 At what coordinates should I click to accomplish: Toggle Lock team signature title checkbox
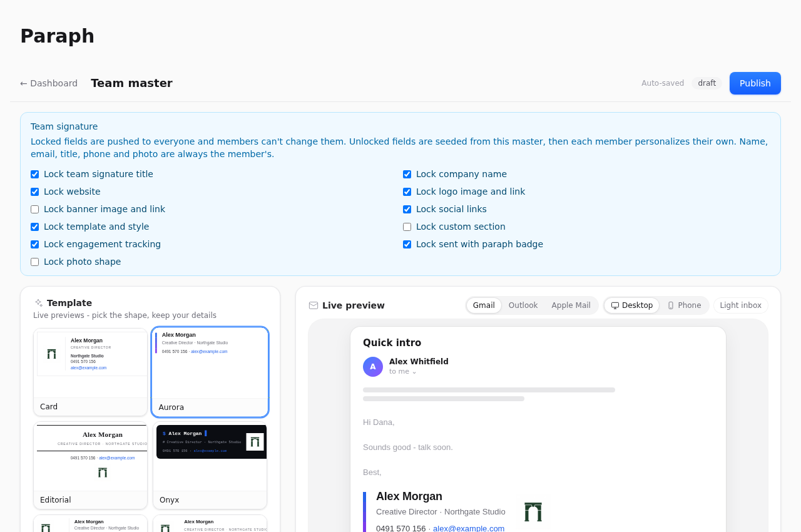click(35, 175)
